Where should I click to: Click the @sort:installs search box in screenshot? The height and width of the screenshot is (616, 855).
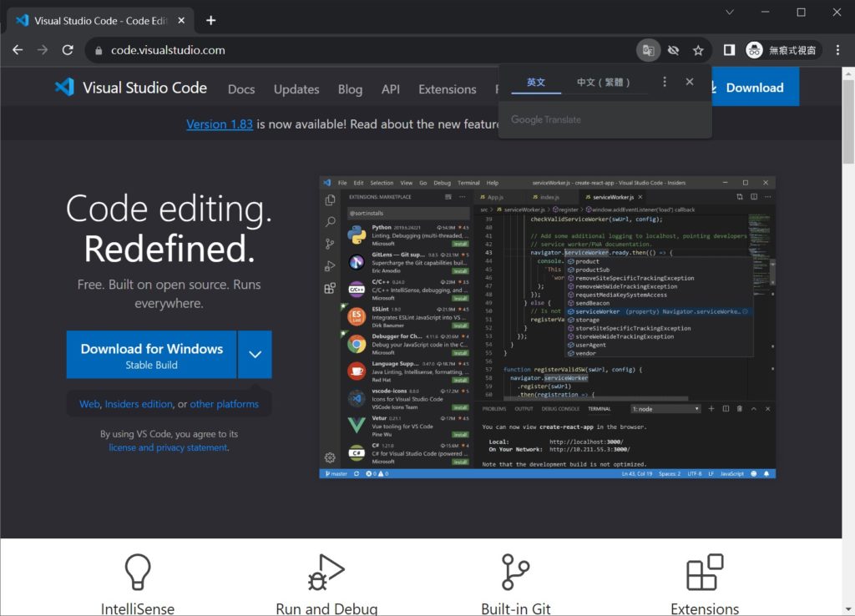click(407, 213)
